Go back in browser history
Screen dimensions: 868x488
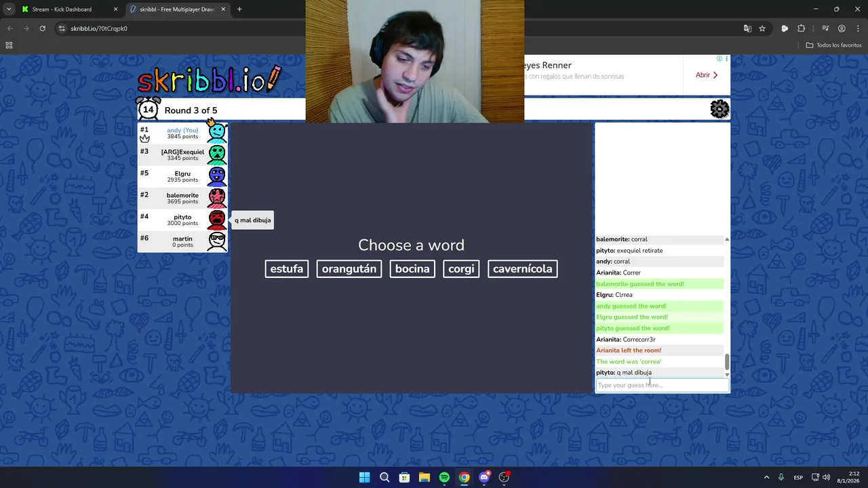[x=9, y=28]
